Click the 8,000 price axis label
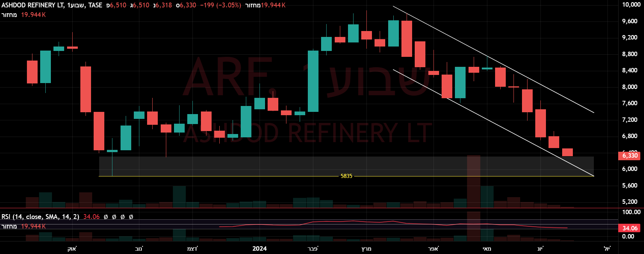Image resolution: width=644 pixels, height=254 pixels. [x=630, y=87]
